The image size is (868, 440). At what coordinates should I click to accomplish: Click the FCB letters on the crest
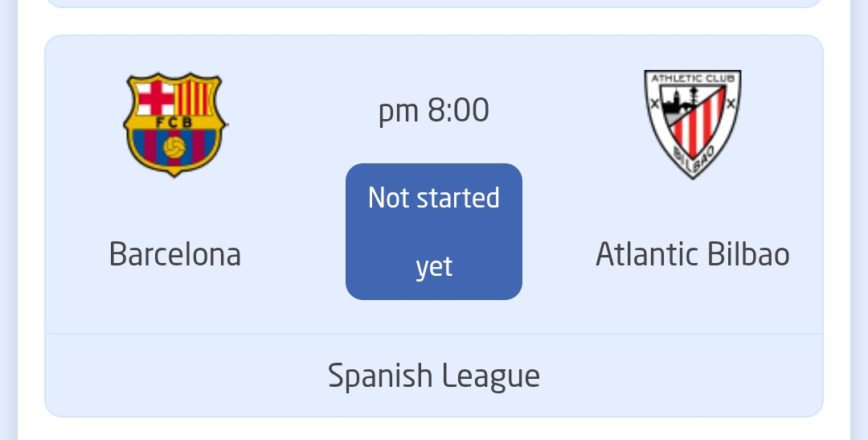174,122
